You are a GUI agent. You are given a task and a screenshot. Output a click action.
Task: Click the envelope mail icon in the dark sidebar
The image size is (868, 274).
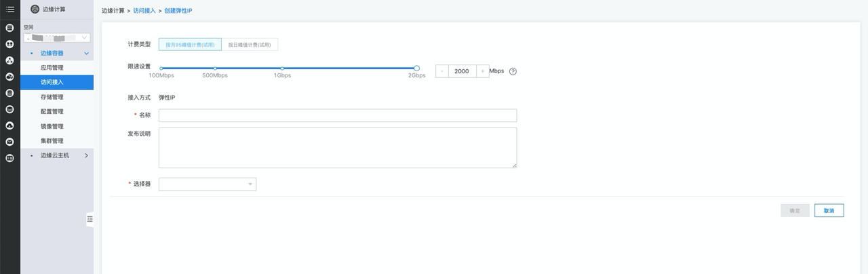tap(9, 142)
